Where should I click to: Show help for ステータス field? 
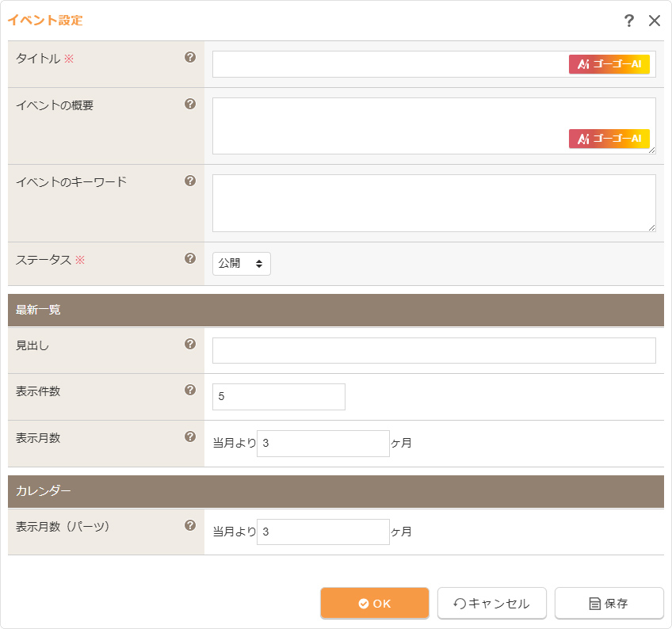[190, 258]
